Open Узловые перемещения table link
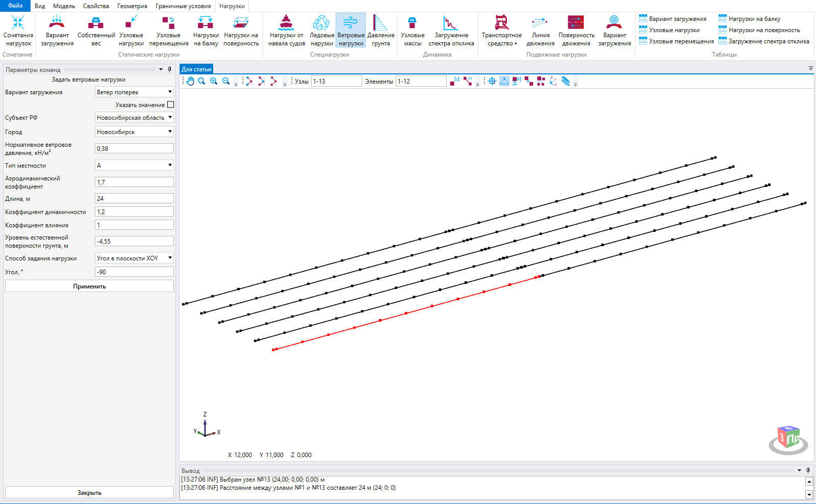This screenshot has height=504, width=816. 676,41
